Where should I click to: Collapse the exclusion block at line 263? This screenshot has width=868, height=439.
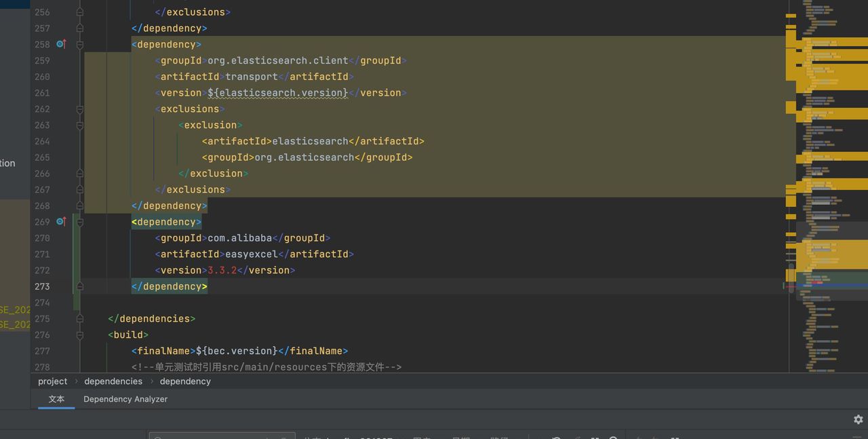point(79,125)
